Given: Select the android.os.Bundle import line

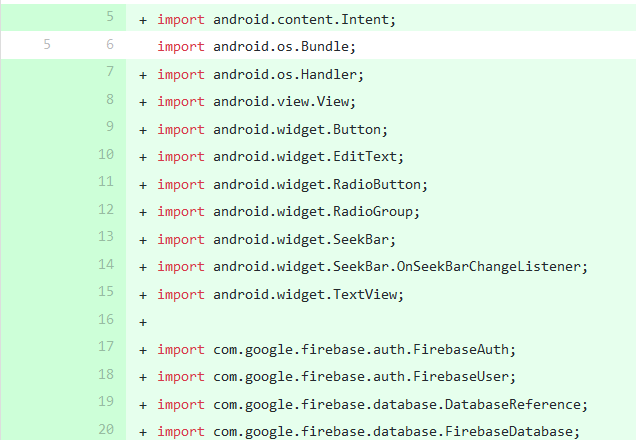Looking at the screenshot, I should [256, 46].
